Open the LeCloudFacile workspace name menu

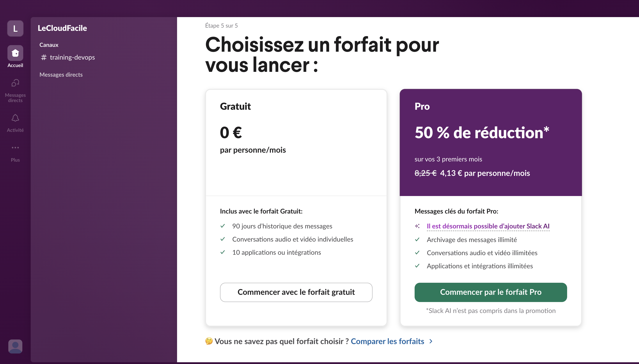(62, 28)
